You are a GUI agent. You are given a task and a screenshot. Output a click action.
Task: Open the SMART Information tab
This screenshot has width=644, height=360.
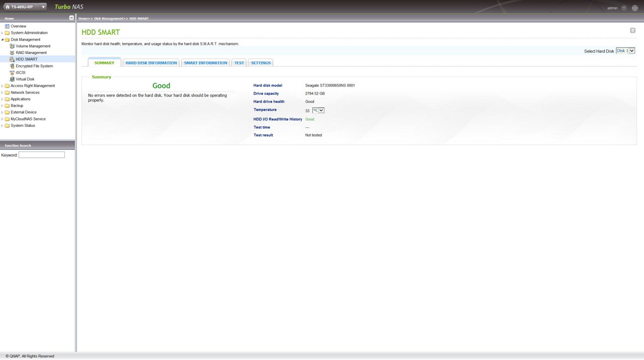click(x=206, y=63)
